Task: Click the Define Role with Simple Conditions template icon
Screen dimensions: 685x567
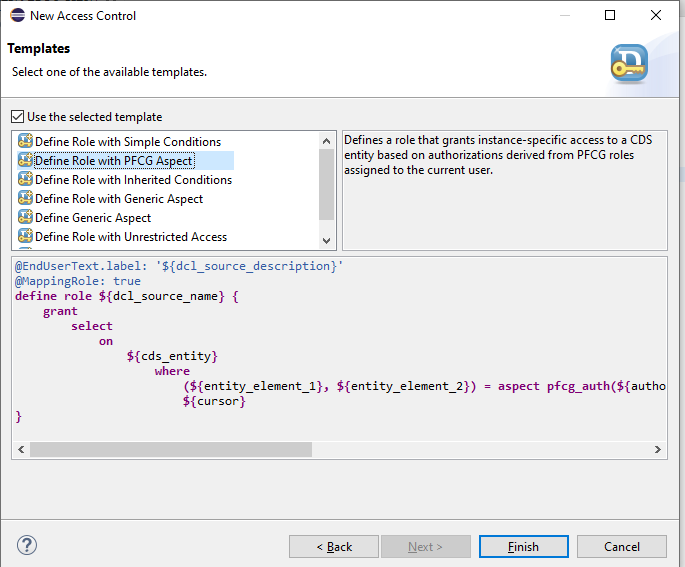Action: [25, 141]
